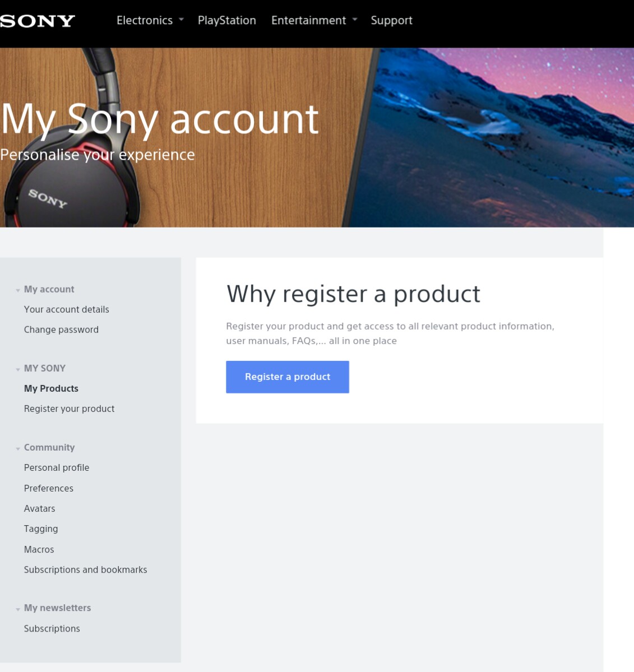Go to the Support menu item

[x=391, y=20]
